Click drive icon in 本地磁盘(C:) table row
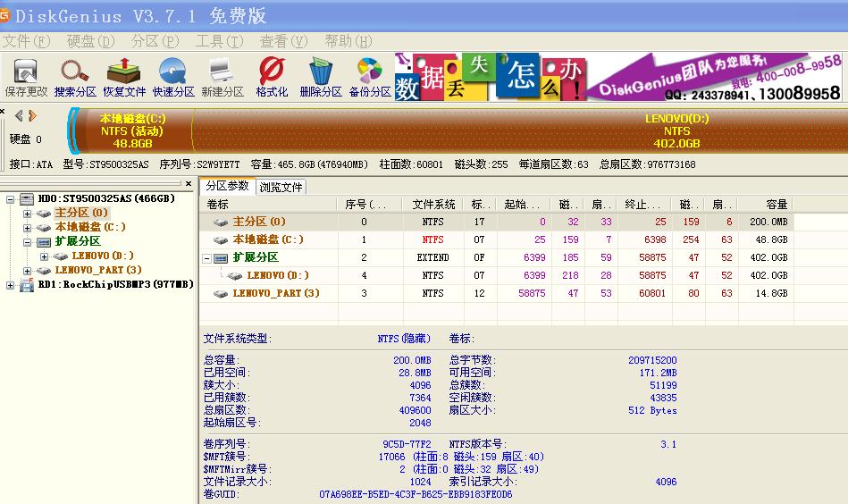This screenshot has height=504, width=848. point(221,239)
